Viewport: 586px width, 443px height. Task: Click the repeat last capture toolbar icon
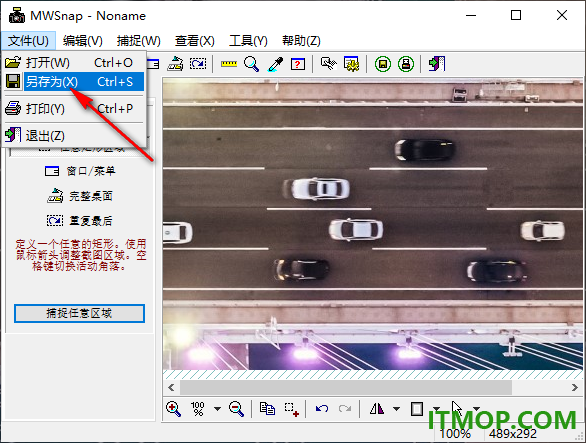(x=198, y=64)
